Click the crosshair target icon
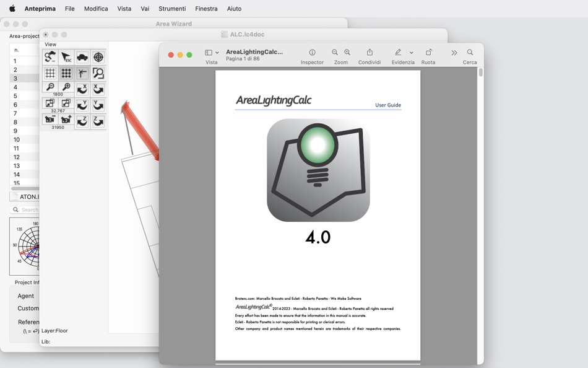Viewport: 588px width, 368px height. (x=98, y=57)
